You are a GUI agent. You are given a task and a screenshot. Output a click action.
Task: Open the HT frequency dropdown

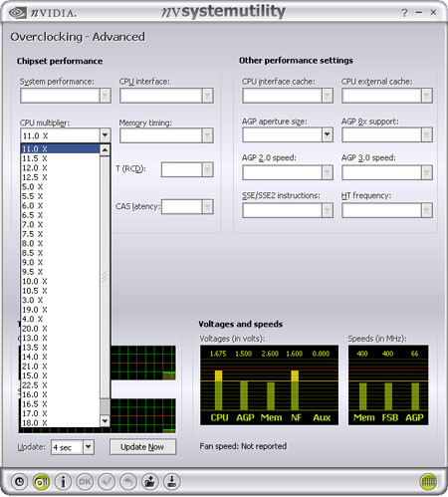tap(387, 210)
